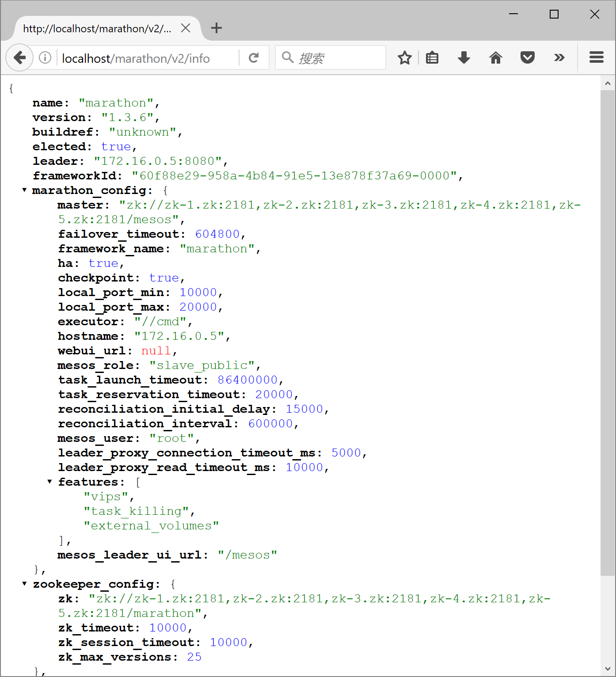Collapse the marathon_config object
616x677 pixels.
pyautogui.click(x=24, y=190)
